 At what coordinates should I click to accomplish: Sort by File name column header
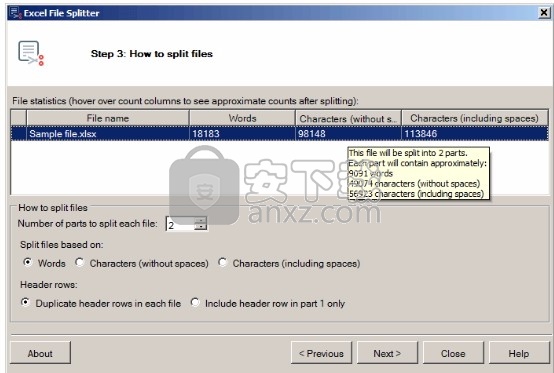pyautogui.click(x=108, y=118)
